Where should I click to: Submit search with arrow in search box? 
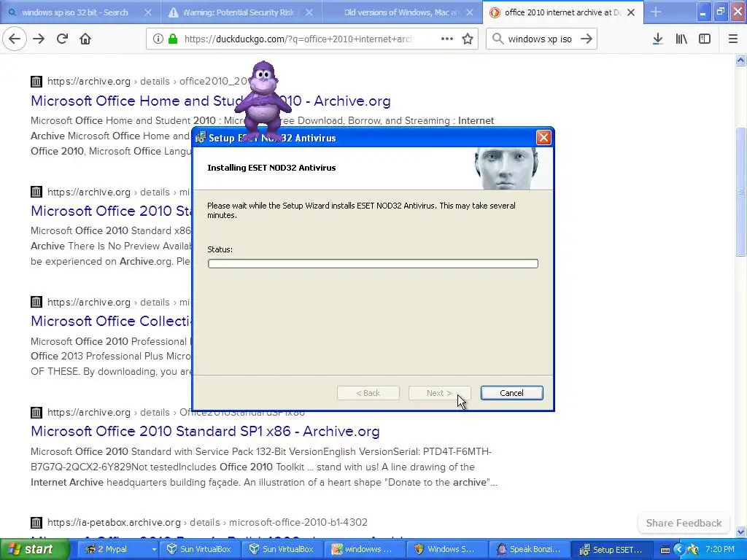(587, 39)
